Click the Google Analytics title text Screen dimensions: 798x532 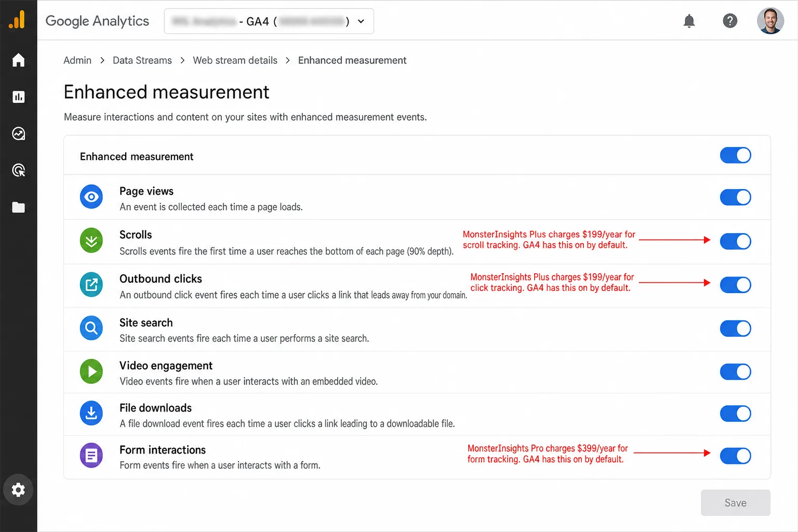[x=97, y=21]
